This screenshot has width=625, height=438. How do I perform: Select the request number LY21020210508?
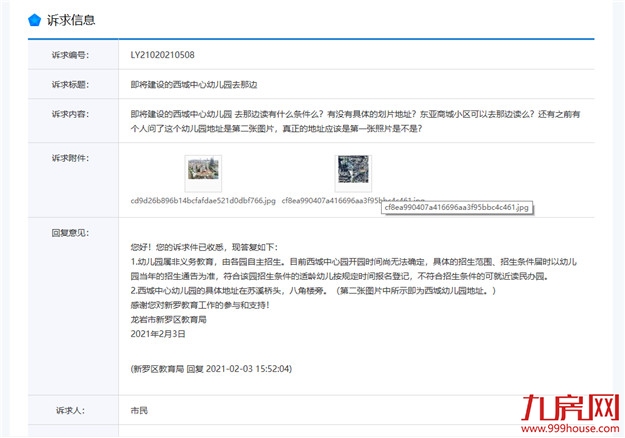coord(163,55)
